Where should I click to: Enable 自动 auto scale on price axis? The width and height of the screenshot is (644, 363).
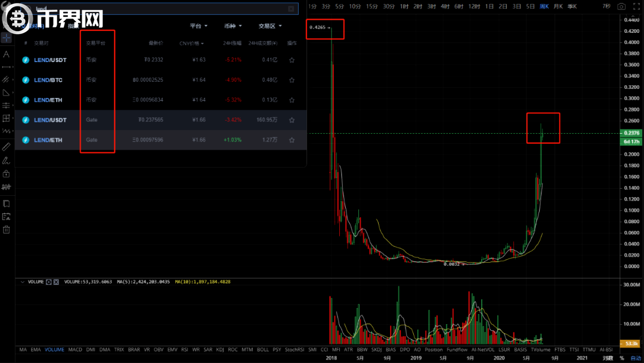[x=636, y=358]
